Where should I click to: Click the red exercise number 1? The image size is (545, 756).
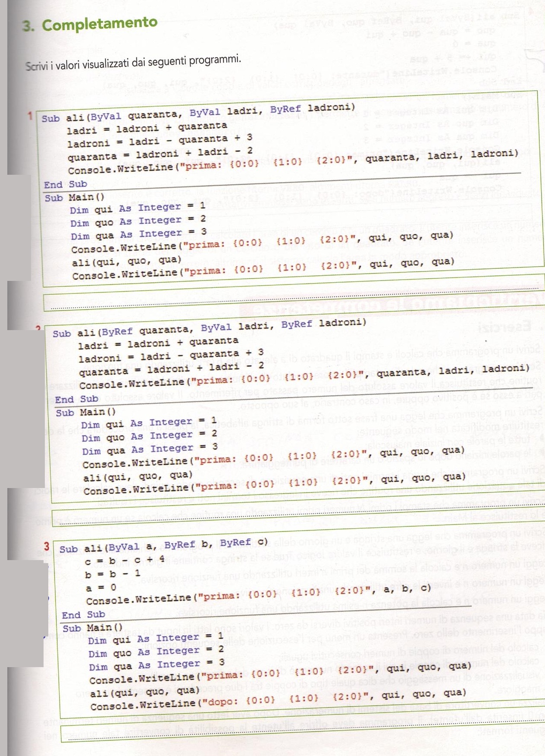(30, 116)
